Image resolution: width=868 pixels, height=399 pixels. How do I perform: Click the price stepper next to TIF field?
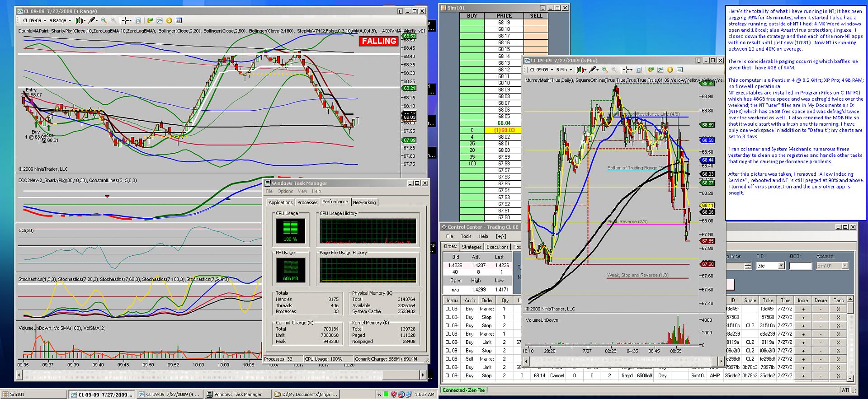748,266
